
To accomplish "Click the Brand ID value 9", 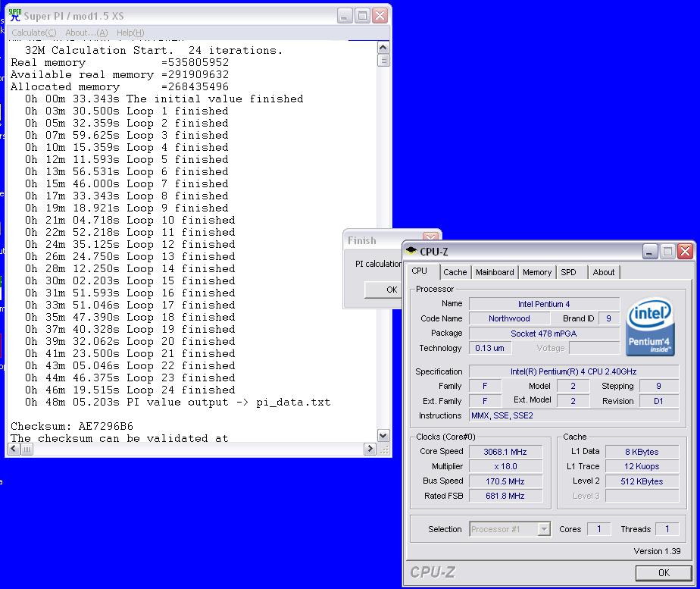I will click(x=608, y=318).
